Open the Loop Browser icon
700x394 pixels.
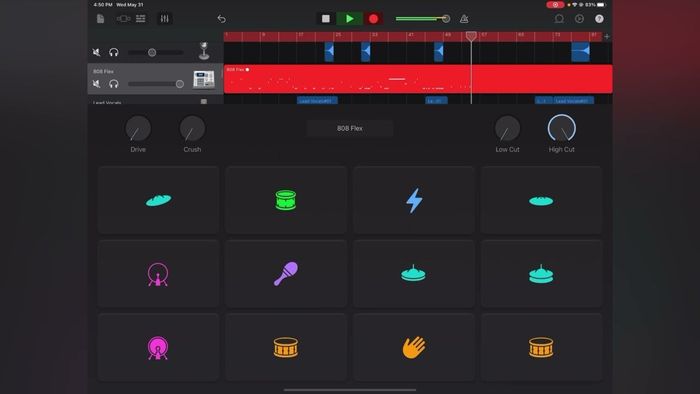(x=559, y=19)
